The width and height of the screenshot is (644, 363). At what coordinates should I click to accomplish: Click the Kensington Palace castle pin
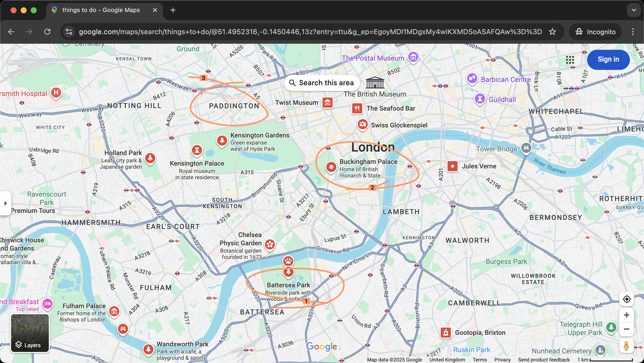click(x=197, y=150)
